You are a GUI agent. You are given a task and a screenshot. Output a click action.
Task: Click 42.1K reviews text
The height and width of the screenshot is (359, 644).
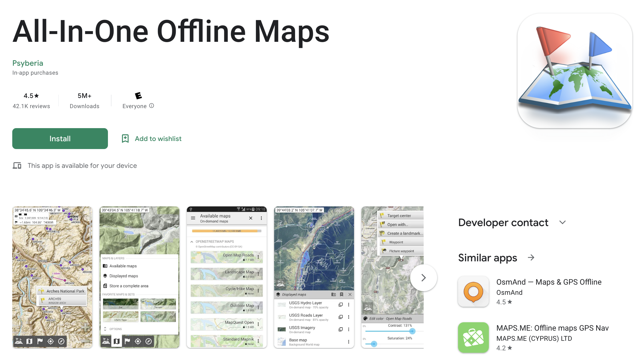31,106
